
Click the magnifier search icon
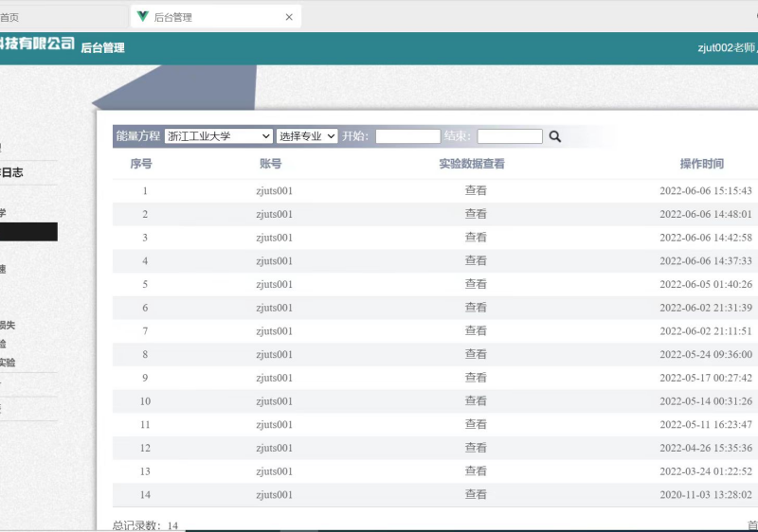tap(555, 136)
